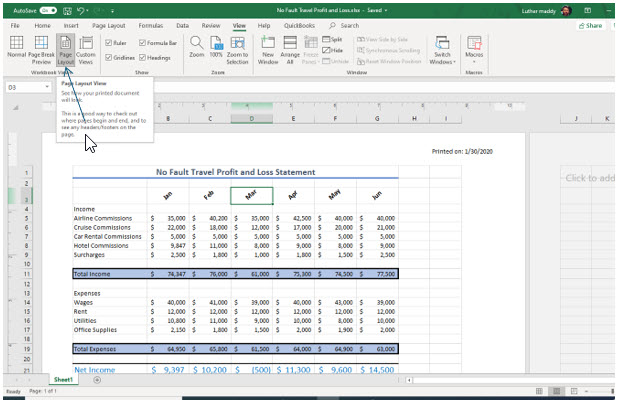The height and width of the screenshot is (402, 618).
Task: Open the File tab
Action: (x=15, y=26)
